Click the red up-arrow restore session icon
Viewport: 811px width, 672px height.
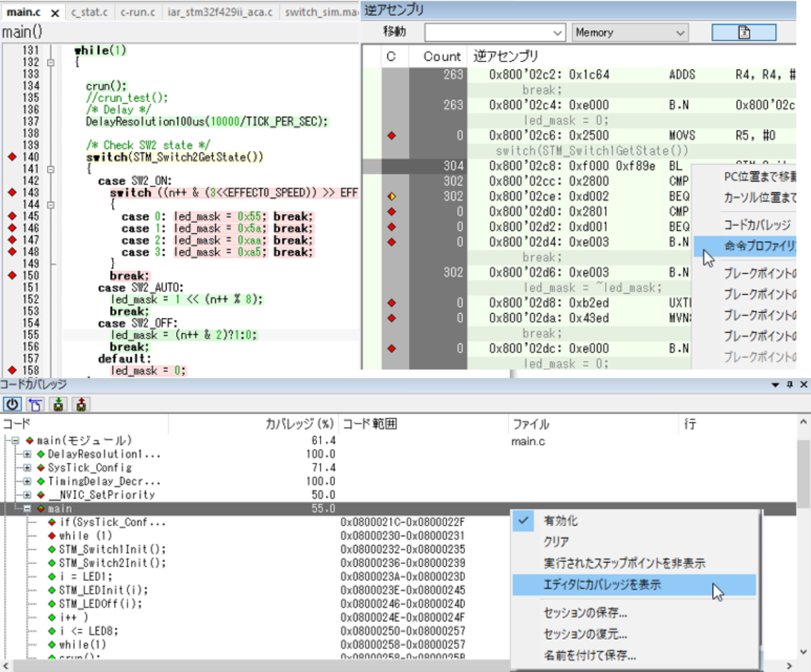pos(82,404)
